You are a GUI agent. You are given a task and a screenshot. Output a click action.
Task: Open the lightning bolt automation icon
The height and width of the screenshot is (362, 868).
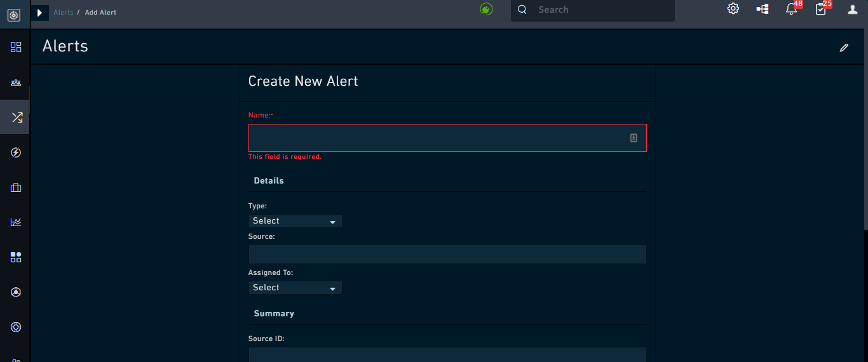click(16, 152)
